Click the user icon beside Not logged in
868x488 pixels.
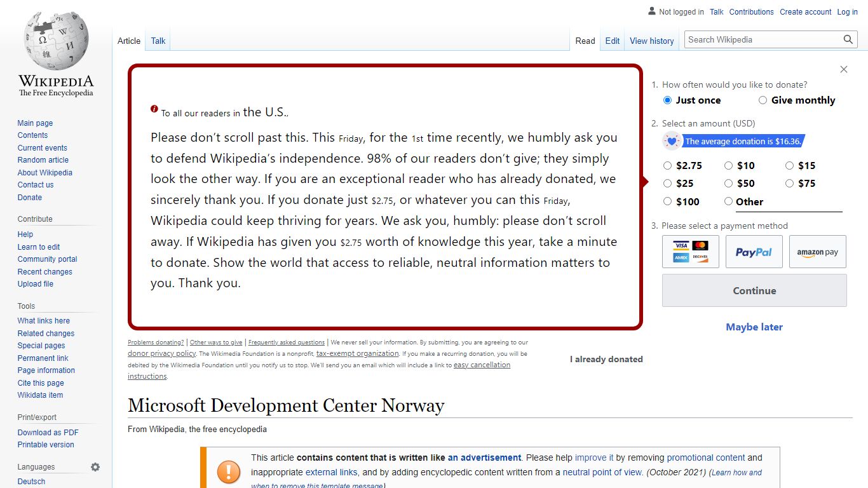pos(652,11)
